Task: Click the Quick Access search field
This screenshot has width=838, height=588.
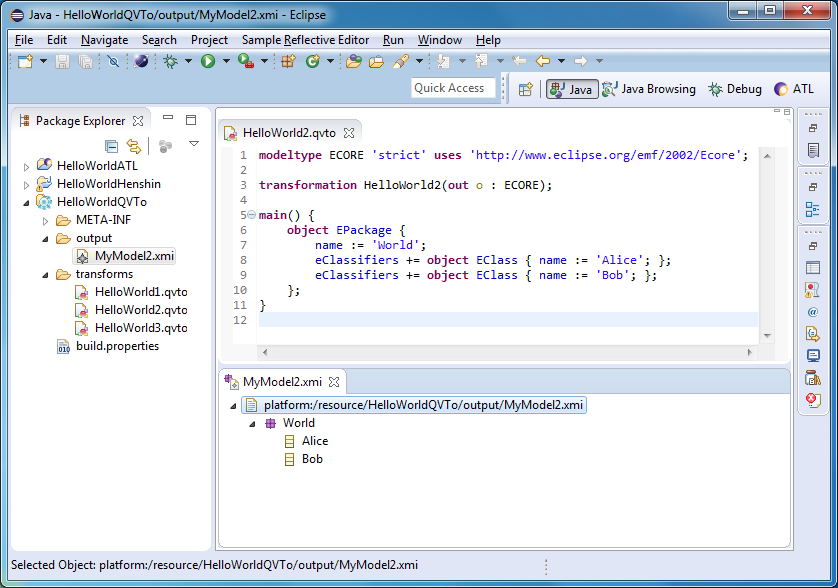Action: coord(453,88)
